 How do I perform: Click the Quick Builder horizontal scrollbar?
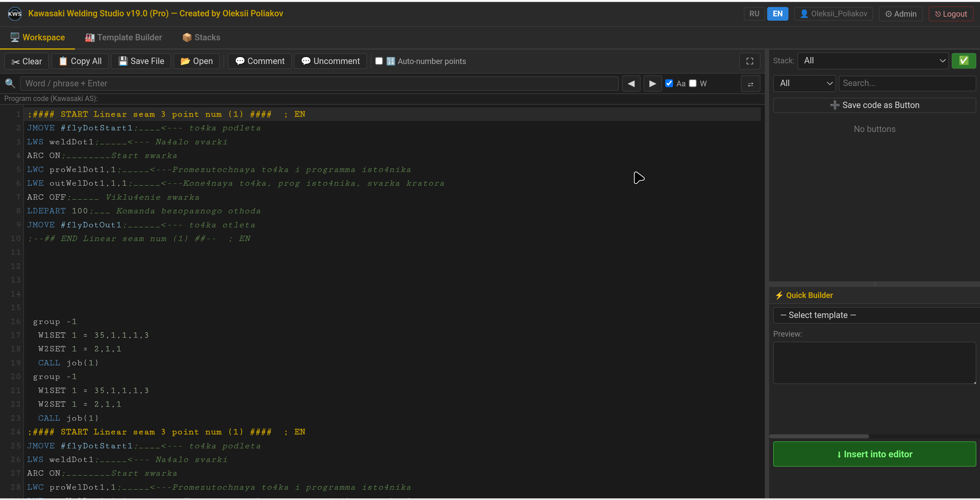coord(819,436)
